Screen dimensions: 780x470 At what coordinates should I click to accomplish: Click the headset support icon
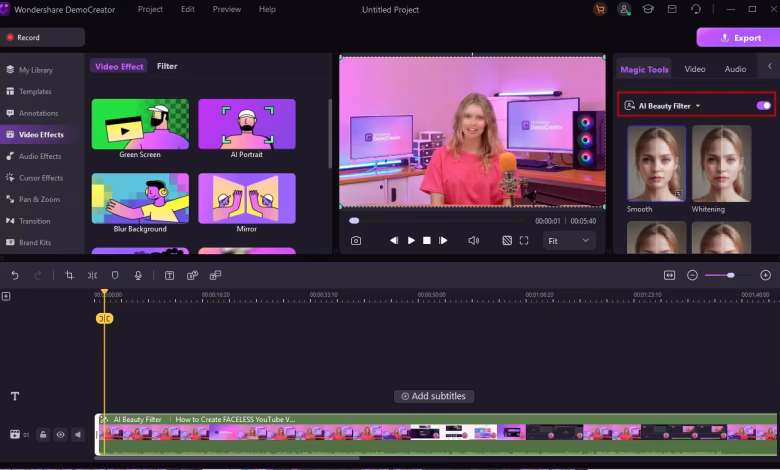coord(696,9)
